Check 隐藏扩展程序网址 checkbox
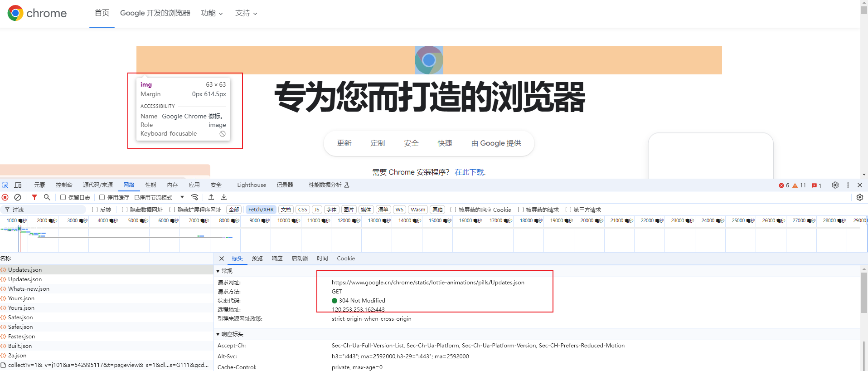 pyautogui.click(x=172, y=210)
